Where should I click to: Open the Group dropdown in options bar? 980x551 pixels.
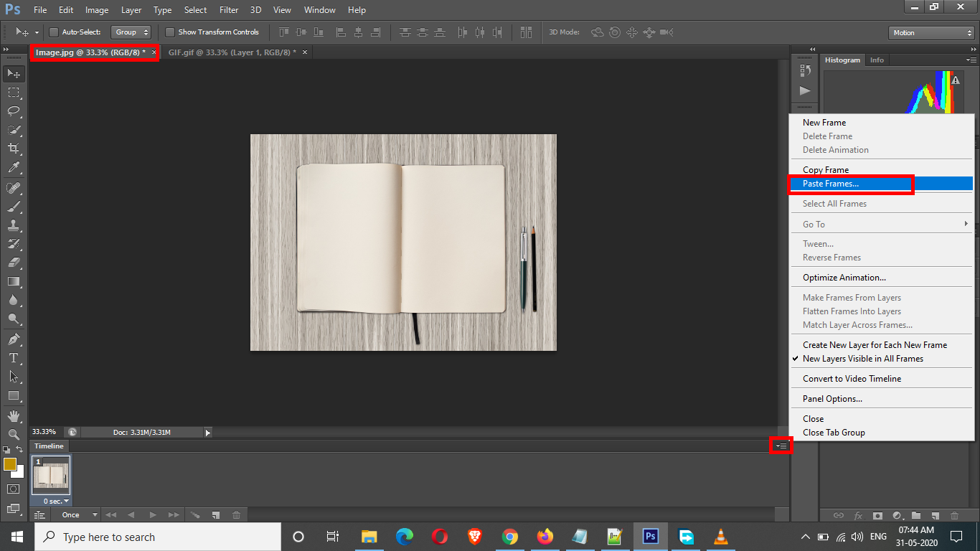[132, 32]
